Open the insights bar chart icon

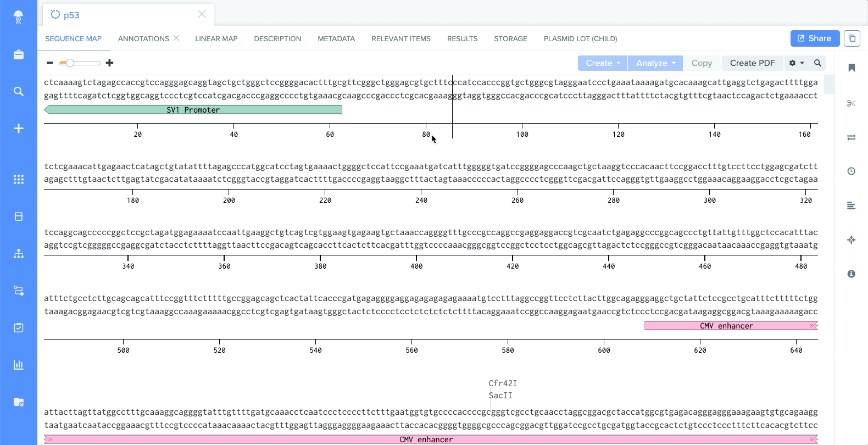point(19,365)
